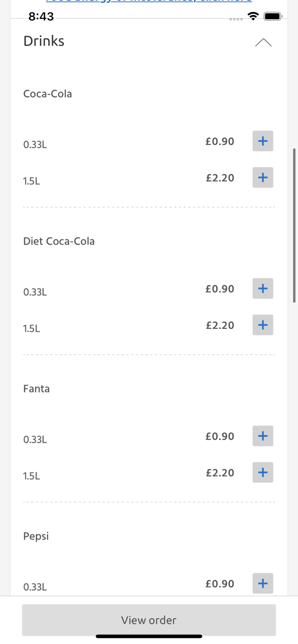Click the Drinks section header
Image resolution: width=298 pixels, height=644 pixels.
pos(44,41)
